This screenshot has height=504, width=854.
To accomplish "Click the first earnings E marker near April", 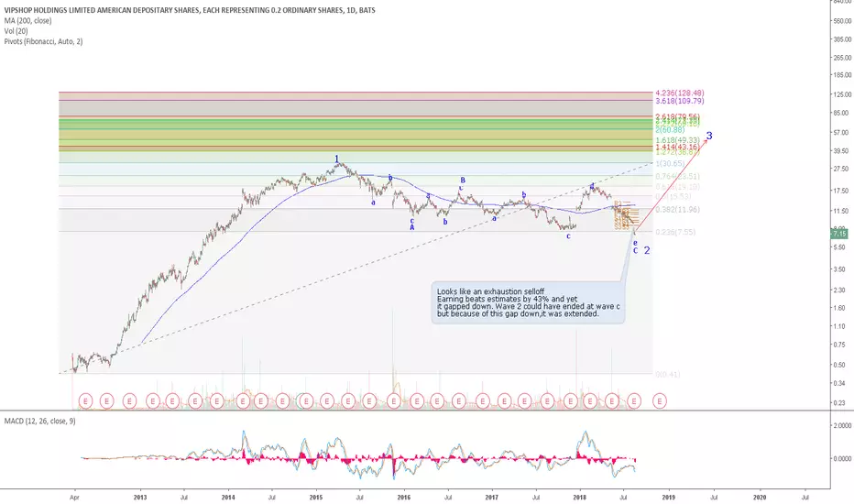I will [x=85, y=401].
